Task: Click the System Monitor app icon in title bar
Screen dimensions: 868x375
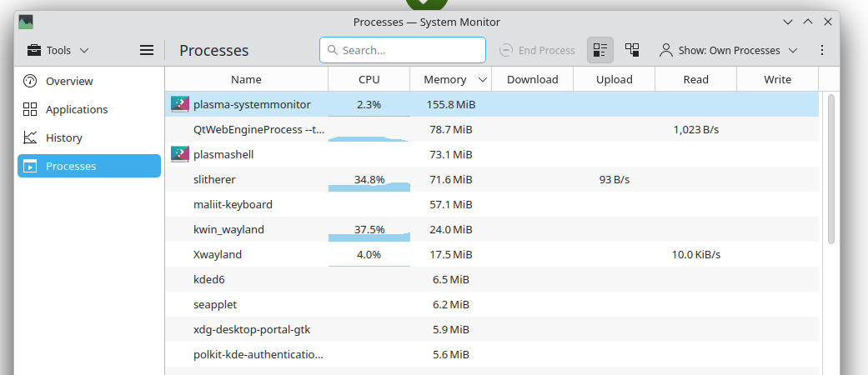Action: tap(26, 22)
